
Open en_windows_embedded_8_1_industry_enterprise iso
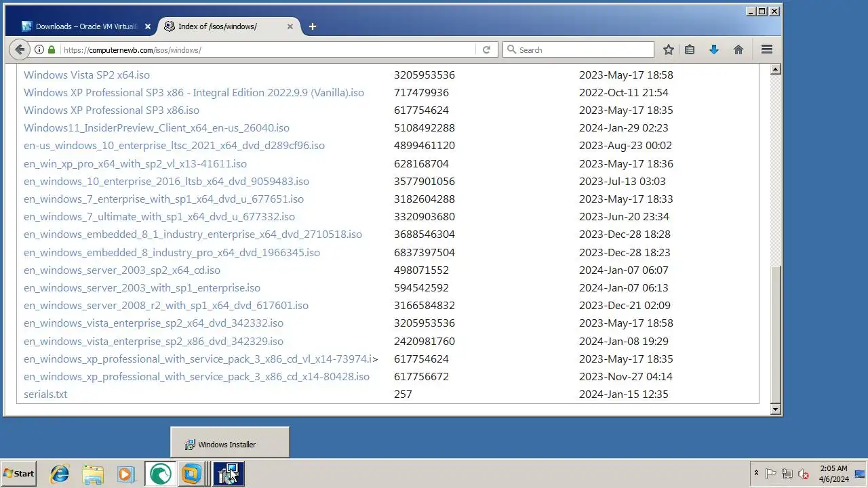[193, 235]
